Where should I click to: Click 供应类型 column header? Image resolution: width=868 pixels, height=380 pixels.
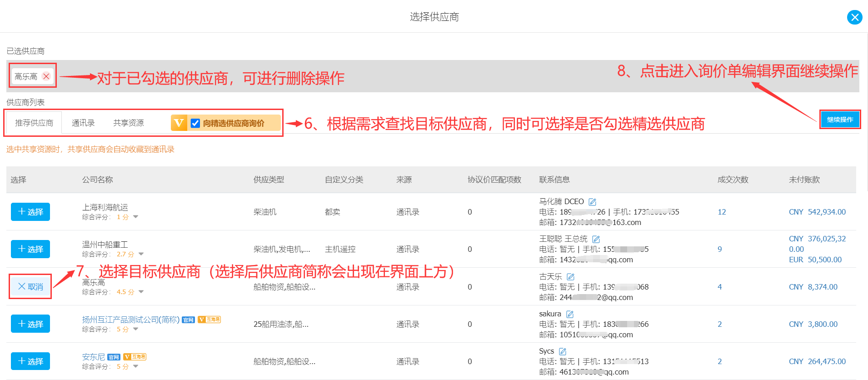click(269, 180)
